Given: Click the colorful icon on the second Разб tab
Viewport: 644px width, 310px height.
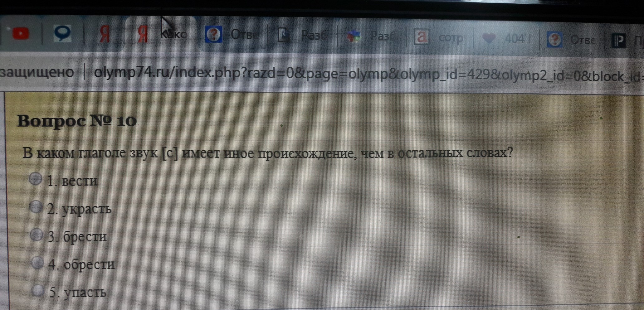Looking at the screenshot, I should coord(354,36).
